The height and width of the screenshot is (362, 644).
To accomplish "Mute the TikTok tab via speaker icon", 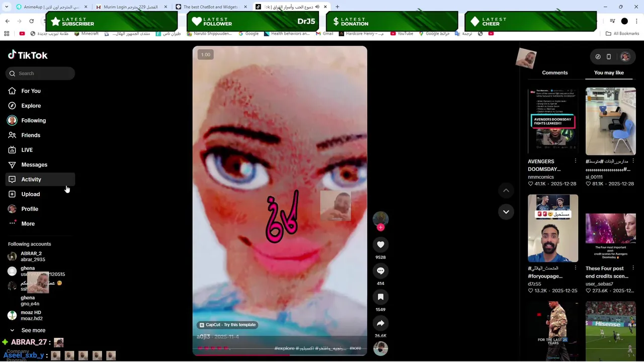I will point(318,7).
